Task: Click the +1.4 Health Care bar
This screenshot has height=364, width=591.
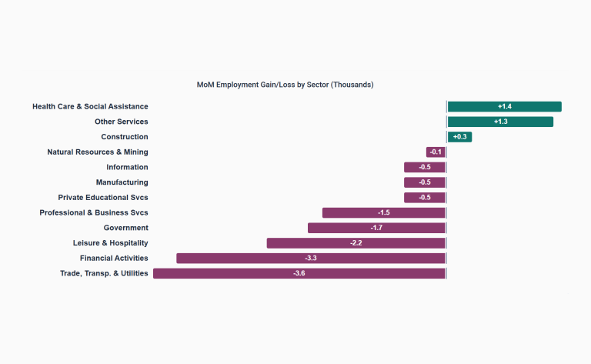Action: pos(504,107)
